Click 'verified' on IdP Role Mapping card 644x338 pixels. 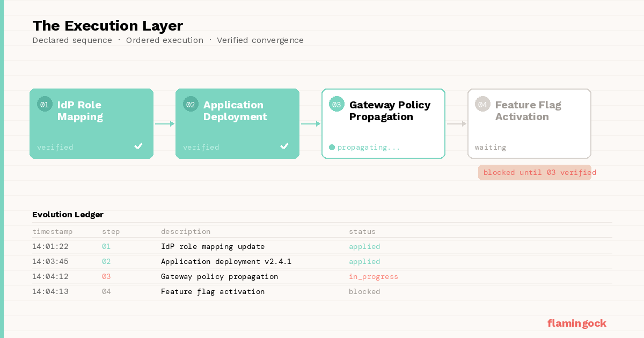coord(55,147)
